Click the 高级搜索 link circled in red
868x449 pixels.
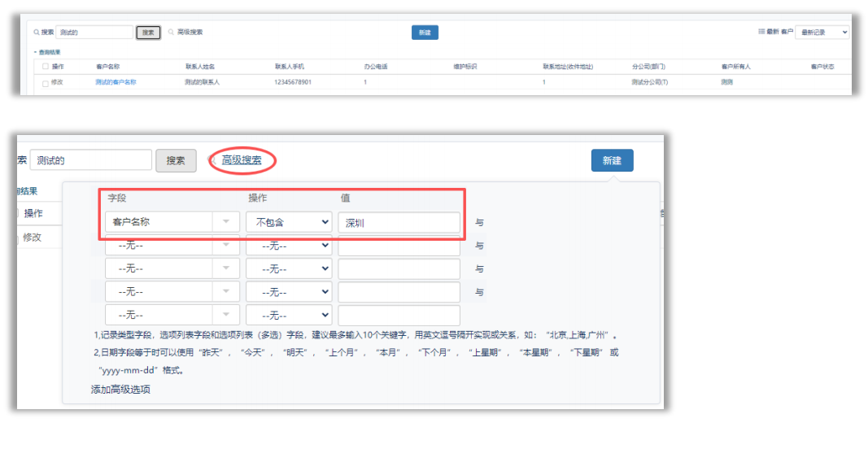(x=242, y=160)
